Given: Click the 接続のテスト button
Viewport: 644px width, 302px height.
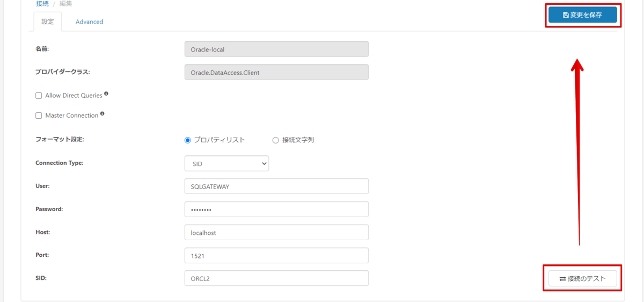Looking at the screenshot, I should [x=582, y=278].
